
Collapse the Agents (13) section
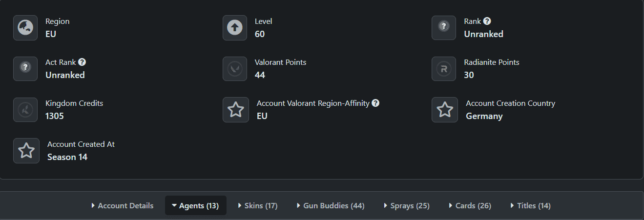(195, 206)
